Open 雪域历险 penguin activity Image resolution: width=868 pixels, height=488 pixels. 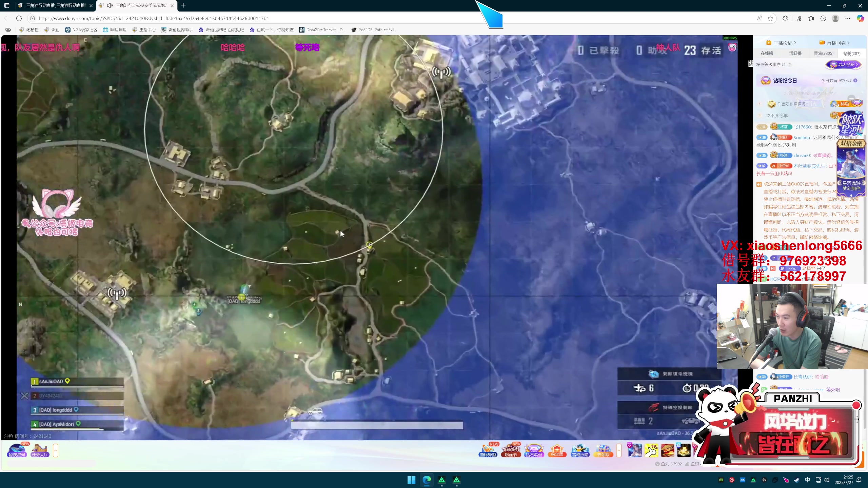580,450
